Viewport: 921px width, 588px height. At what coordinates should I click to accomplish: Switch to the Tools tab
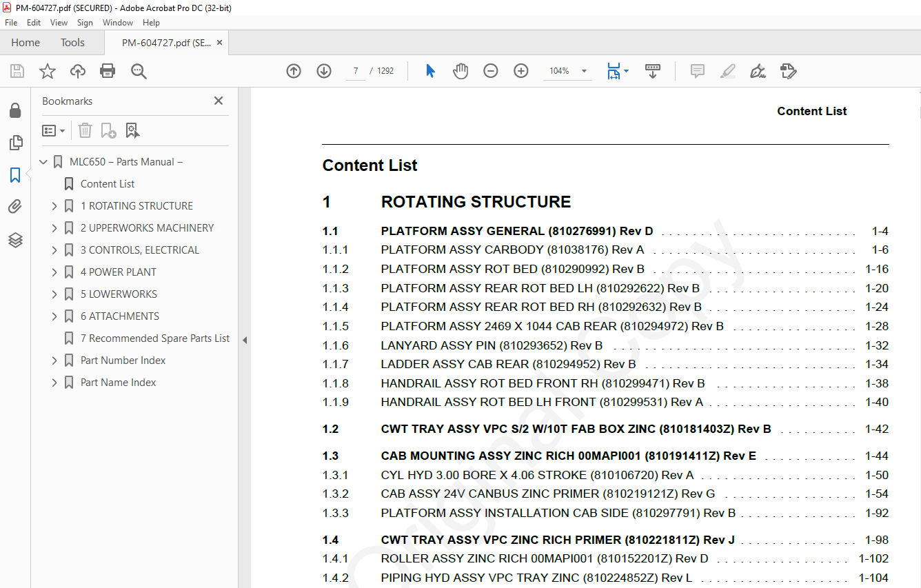pyautogui.click(x=72, y=43)
